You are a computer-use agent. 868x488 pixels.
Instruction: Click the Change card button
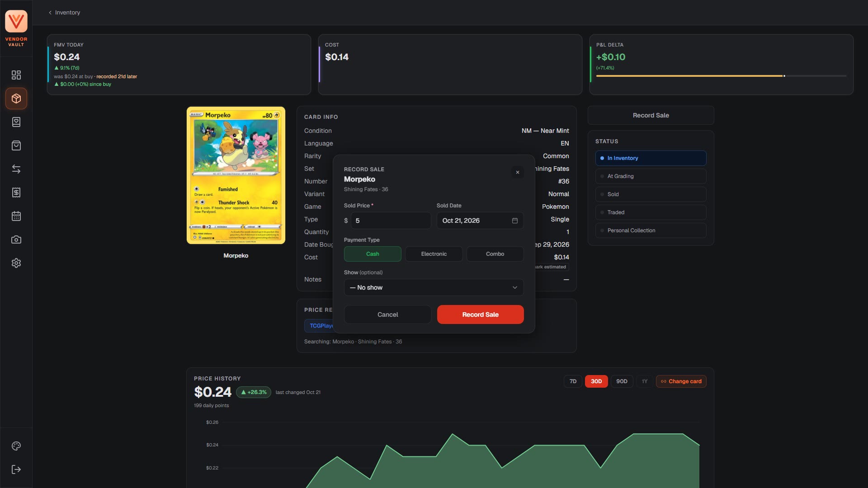[681, 381]
